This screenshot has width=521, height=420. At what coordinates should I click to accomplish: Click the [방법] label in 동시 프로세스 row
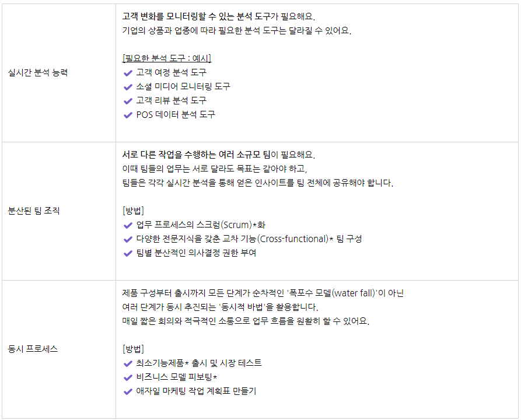pos(133,349)
